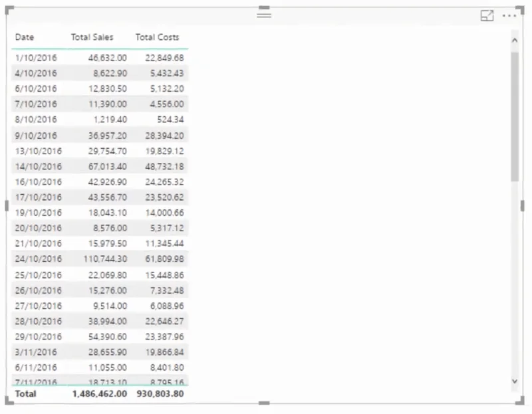Click Total Sales value 11,390.00
The height and width of the screenshot is (414, 532).
(108, 104)
